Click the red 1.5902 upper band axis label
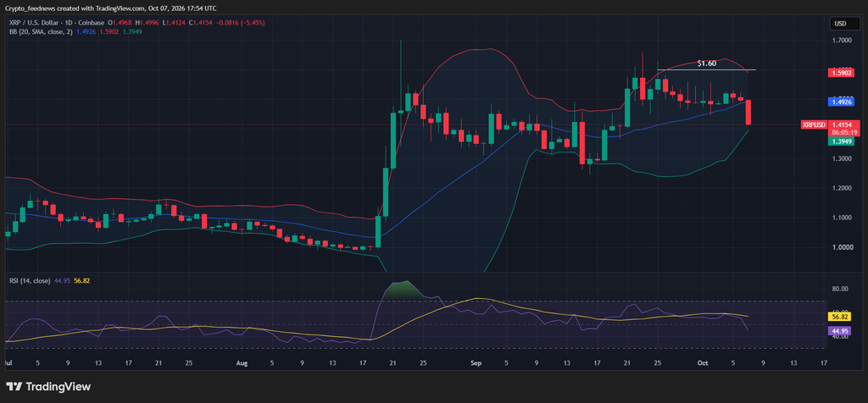The image size is (868, 403). pyautogui.click(x=840, y=73)
